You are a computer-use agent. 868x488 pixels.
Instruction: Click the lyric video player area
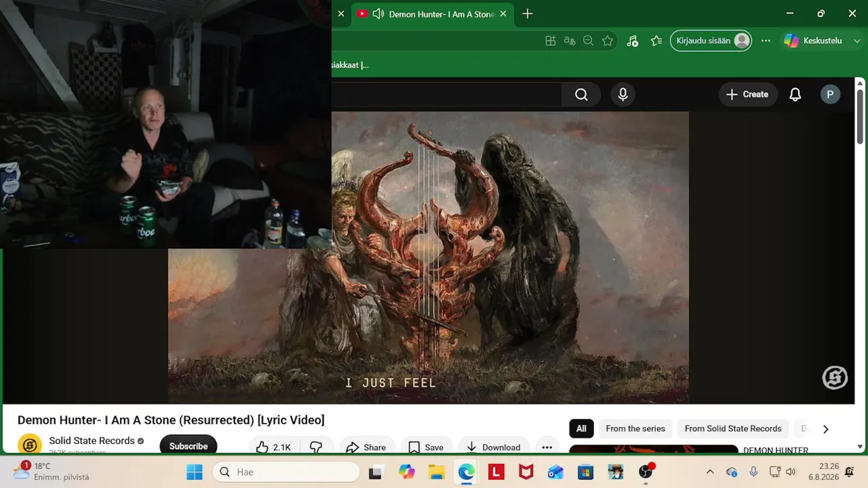pos(429,258)
